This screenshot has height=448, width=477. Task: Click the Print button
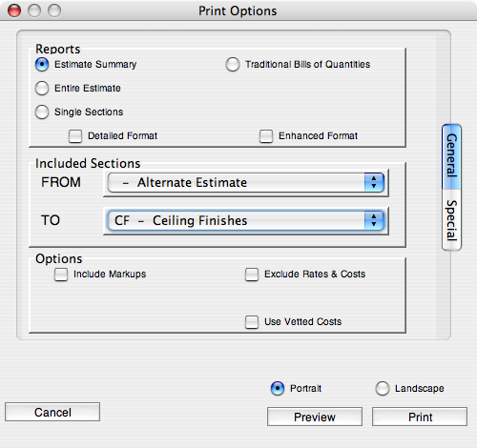[x=420, y=417]
